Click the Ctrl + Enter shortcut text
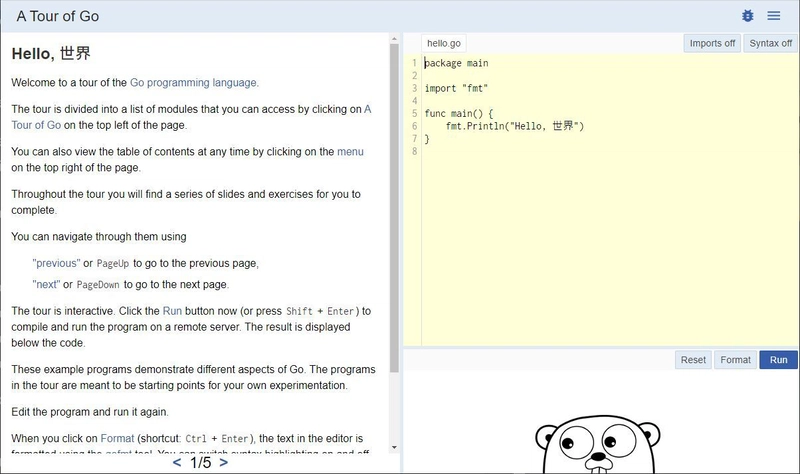The width and height of the screenshot is (800, 474). [x=216, y=439]
